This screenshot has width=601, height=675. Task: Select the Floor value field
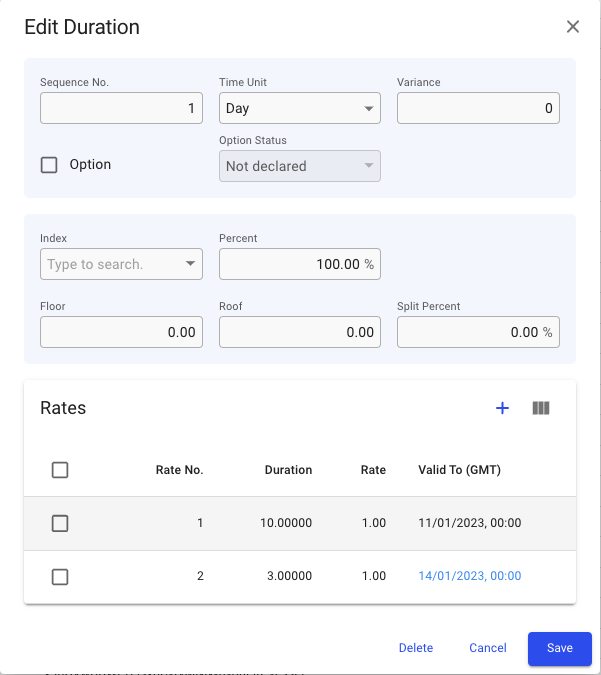click(x=121, y=332)
